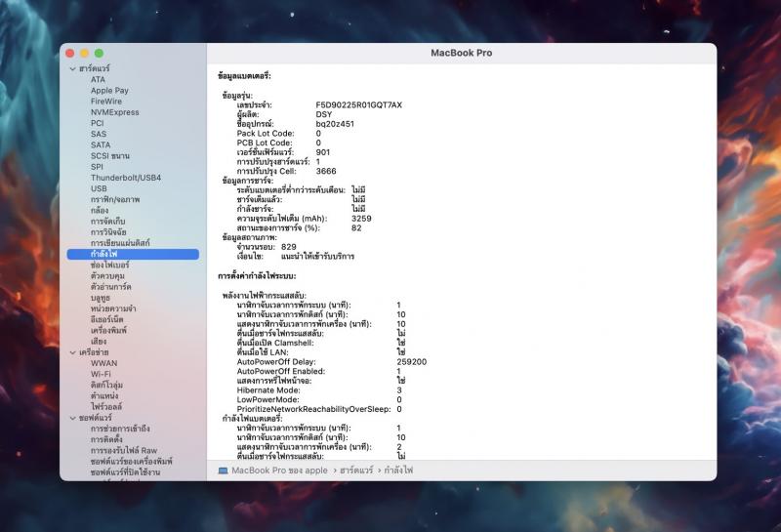Open ตัวอ่านการ์ด sidebar entry
This screenshot has height=532, width=781.
[111, 287]
